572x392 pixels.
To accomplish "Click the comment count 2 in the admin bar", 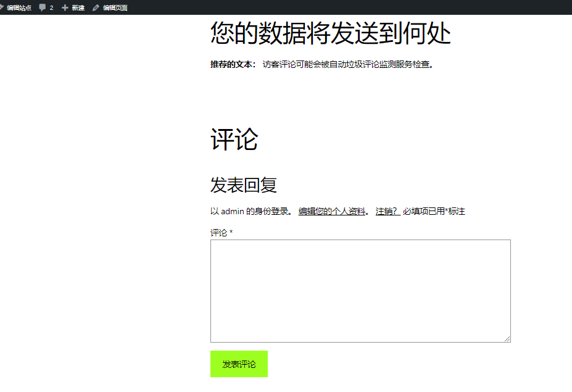I will pos(51,7).
